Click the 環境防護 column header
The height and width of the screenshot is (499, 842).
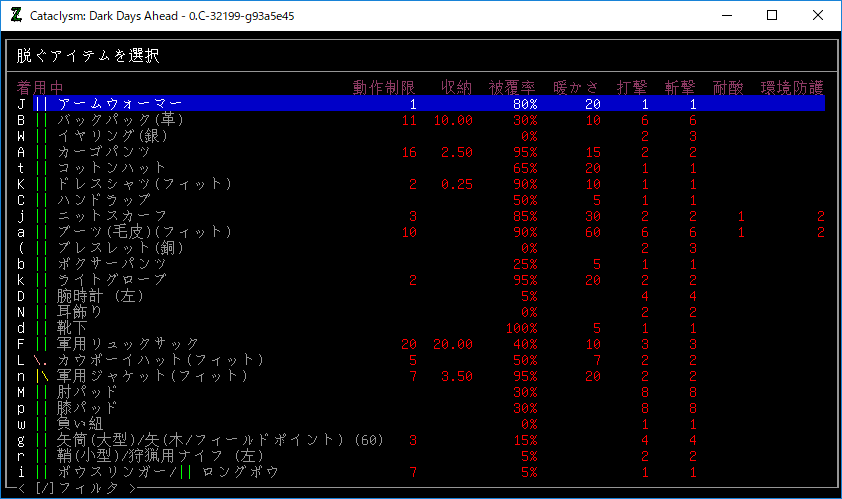pyautogui.click(x=793, y=87)
